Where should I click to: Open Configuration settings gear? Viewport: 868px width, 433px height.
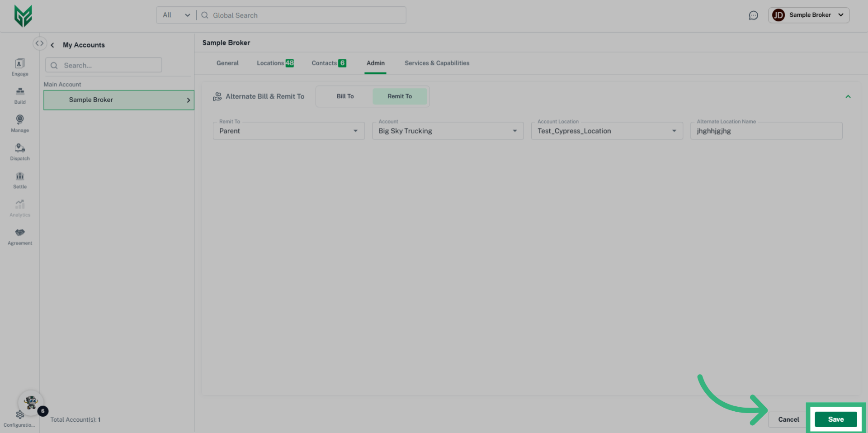coord(19,414)
